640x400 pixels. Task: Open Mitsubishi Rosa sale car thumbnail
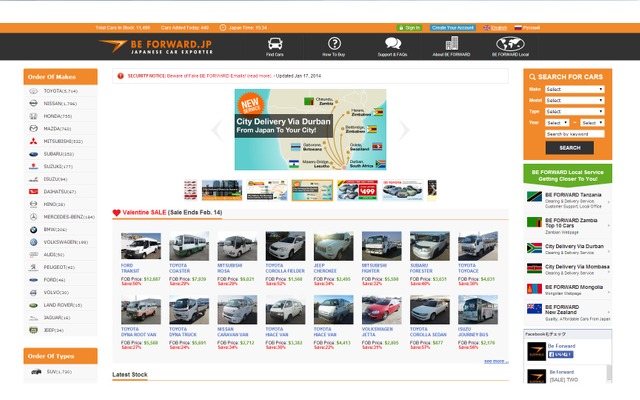(x=237, y=246)
